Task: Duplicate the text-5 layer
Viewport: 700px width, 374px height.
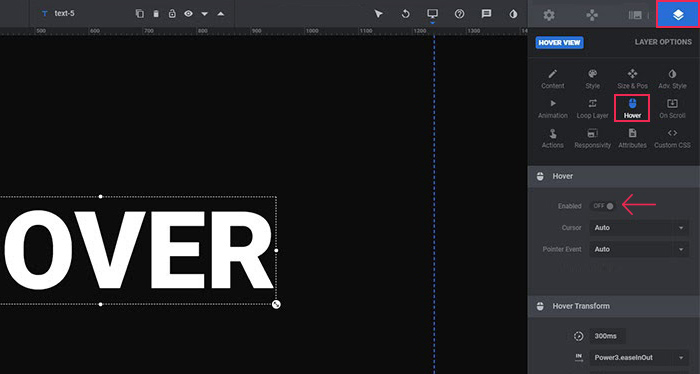Action: (x=140, y=13)
